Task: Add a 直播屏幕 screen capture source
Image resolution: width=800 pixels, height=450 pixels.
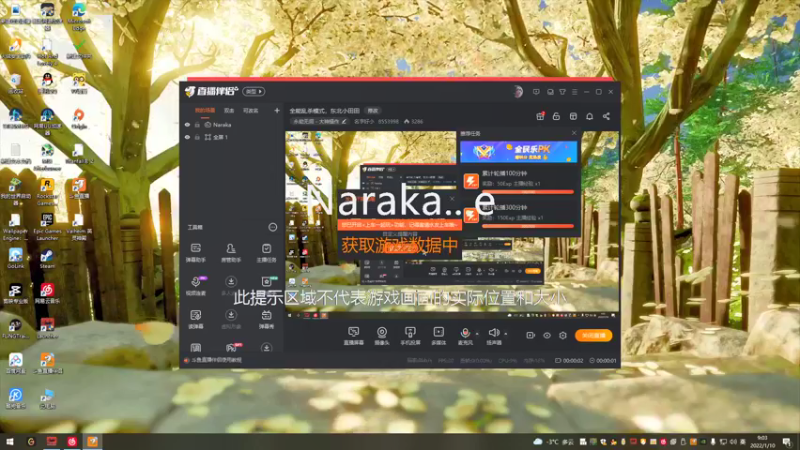Action: coord(353,336)
